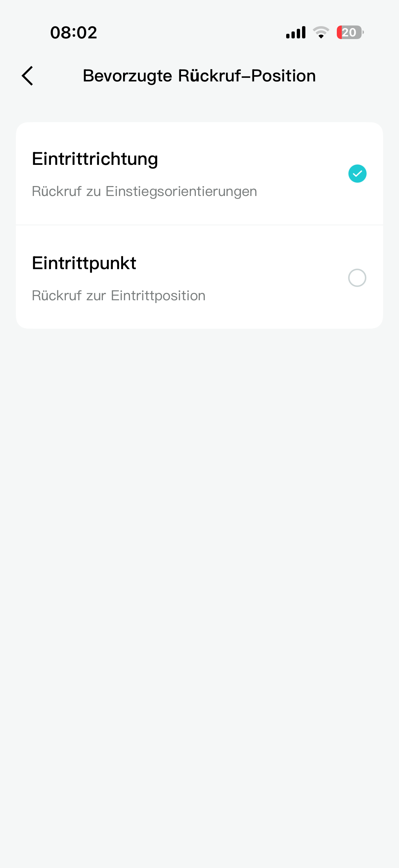Viewport: 399px width, 868px height.
Task: Choose the Eintrittpunkt option label
Action: [x=84, y=263]
